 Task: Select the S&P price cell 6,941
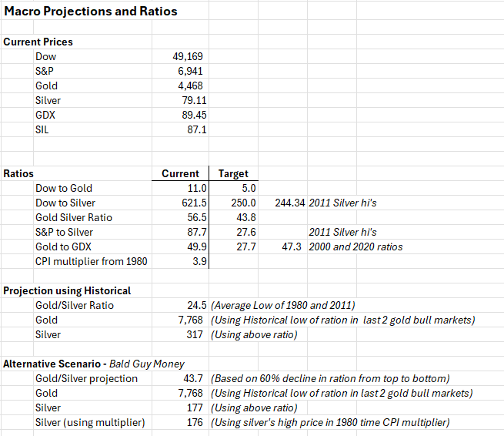tap(189, 71)
